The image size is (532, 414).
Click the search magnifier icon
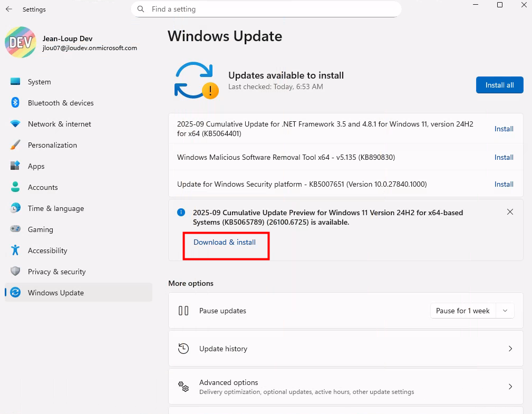141,9
